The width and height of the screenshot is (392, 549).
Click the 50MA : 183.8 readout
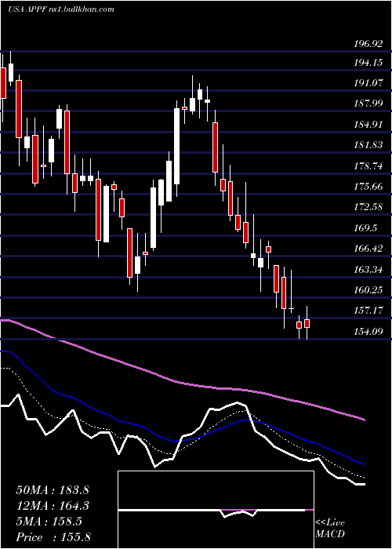53,490
